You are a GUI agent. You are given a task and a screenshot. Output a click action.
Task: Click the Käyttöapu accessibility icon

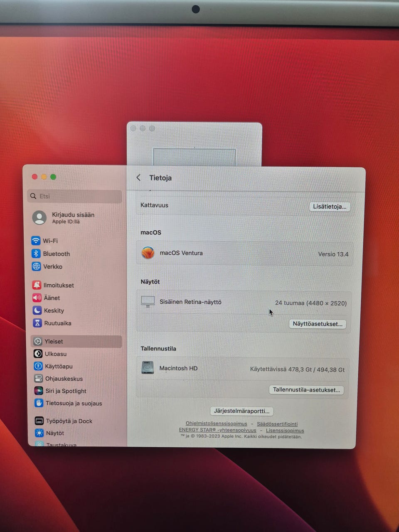tap(38, 366)
